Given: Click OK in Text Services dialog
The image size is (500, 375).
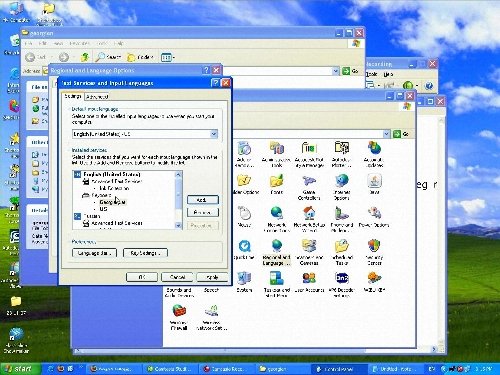Looking at the screenshot, I should 142,277.
